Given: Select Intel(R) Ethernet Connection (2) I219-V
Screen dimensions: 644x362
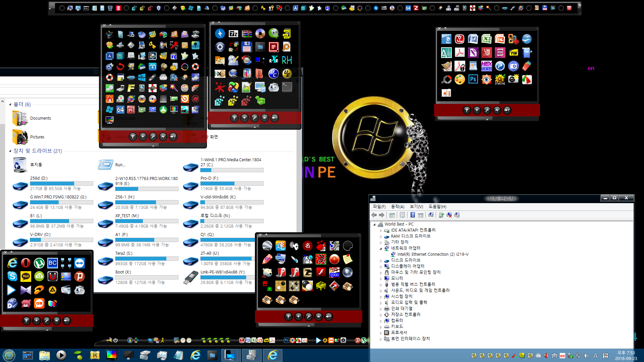Looking at the screenshot, I should (433, 254).
